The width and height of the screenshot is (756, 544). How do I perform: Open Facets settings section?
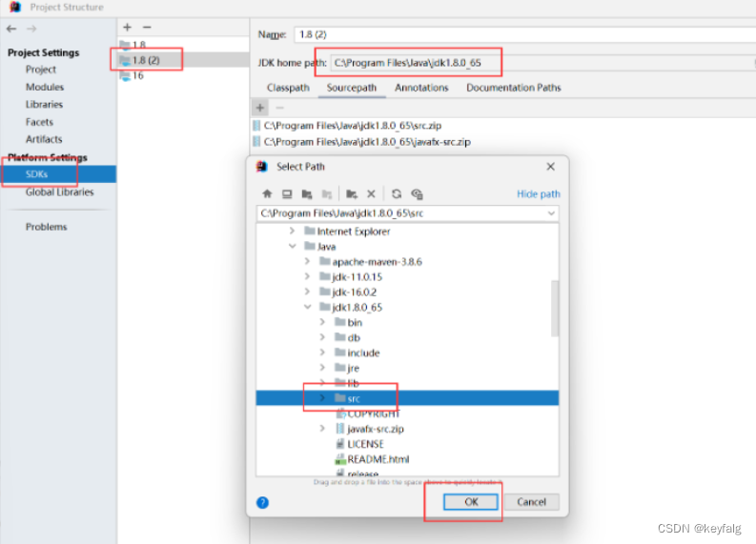pyautogui.click(x=39, y=122)
